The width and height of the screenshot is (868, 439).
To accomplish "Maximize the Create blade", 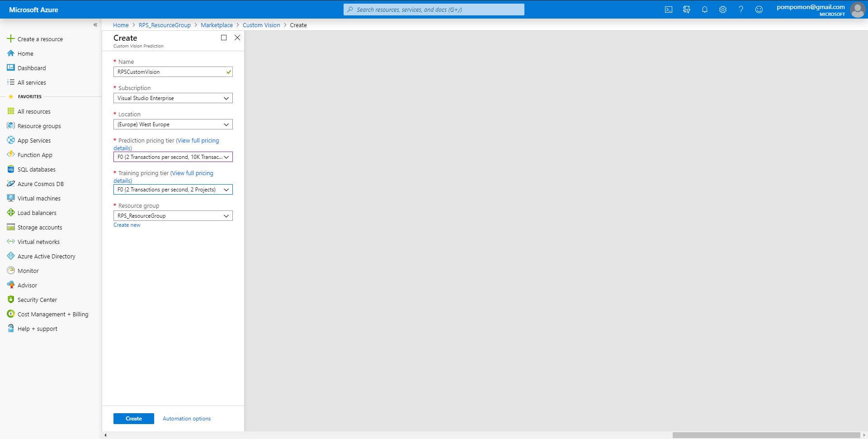I will click(224, 38).
